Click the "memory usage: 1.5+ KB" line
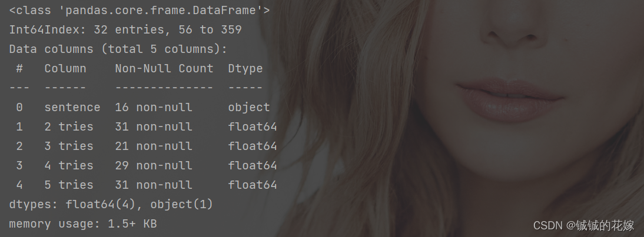This screenshot has height=237, width=644. pyautogui.click(x=82, y=223)
